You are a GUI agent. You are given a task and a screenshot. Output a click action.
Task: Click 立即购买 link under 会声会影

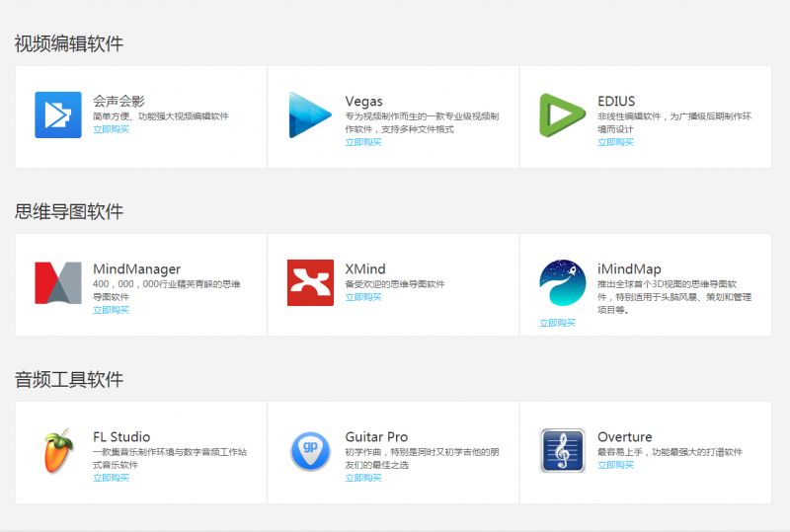[x=111, y=129]
